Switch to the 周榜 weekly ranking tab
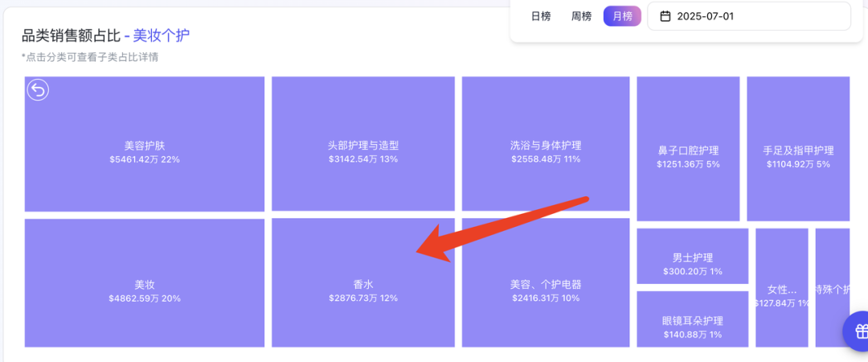The image size is (868, 362). point(581,16)
